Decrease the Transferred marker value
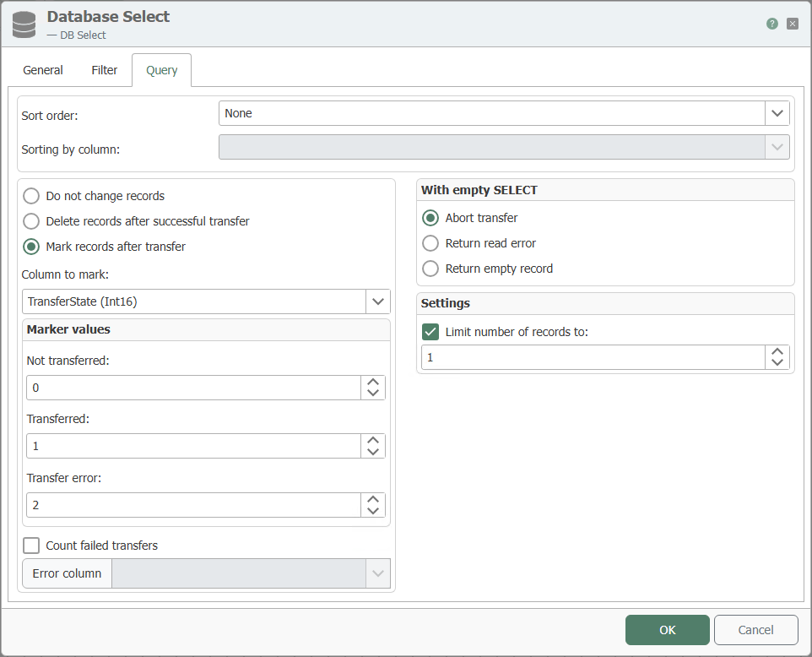Image resolution: width=812 pixels, height=657 pixels. 373,452
